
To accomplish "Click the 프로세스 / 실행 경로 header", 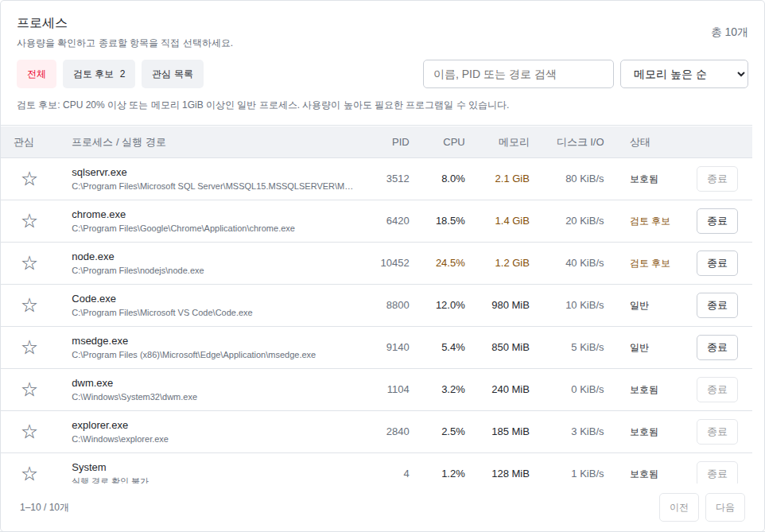I will coord(118,142).
